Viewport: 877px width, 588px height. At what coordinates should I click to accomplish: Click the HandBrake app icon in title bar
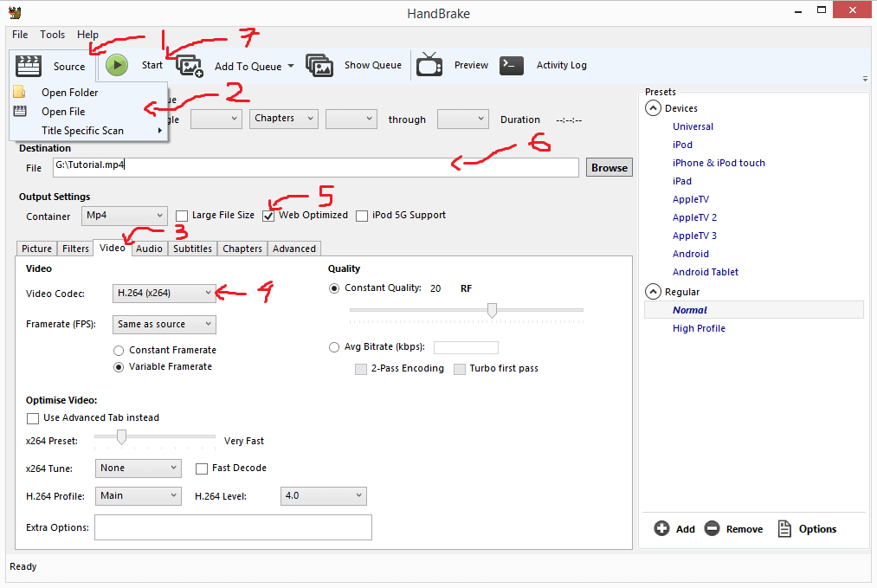point(15,12)
